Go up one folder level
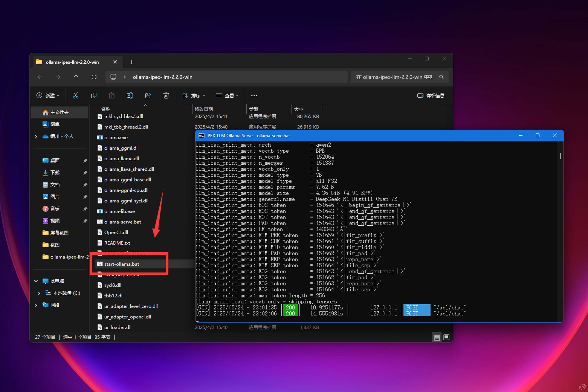The width and height of the screenshot is (588, 392). (x=76, y=77)
